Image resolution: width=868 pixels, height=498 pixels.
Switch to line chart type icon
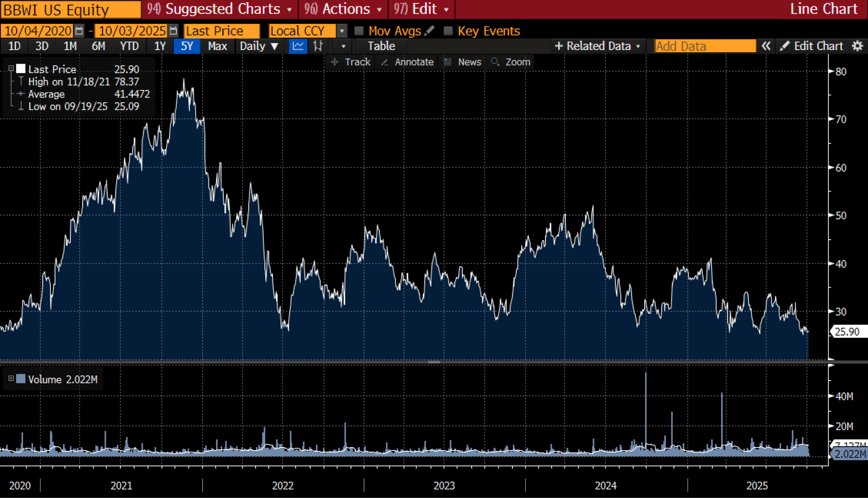[x=298, y=46]
